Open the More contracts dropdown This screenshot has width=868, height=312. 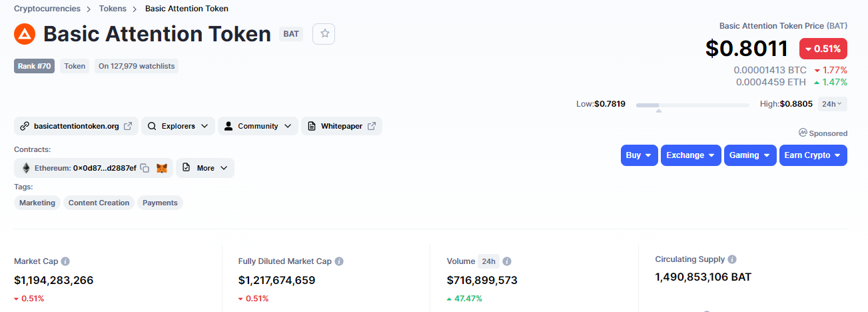tap(205, 168)
